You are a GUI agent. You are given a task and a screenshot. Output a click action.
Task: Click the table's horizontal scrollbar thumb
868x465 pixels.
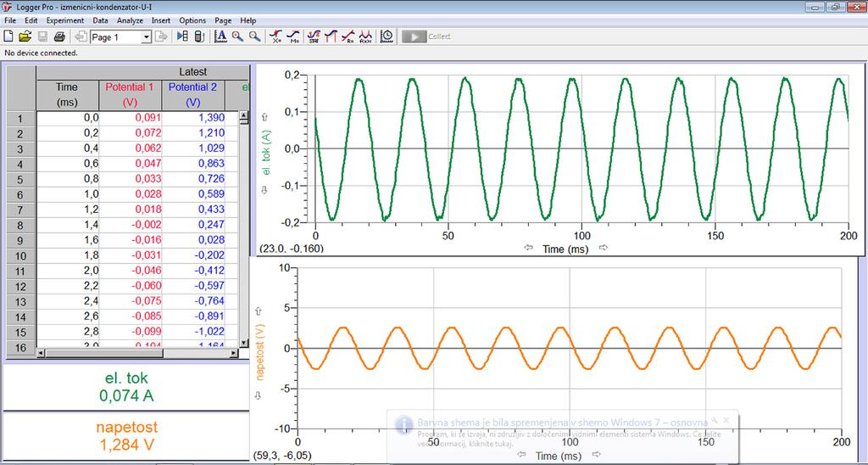[104, 352]
